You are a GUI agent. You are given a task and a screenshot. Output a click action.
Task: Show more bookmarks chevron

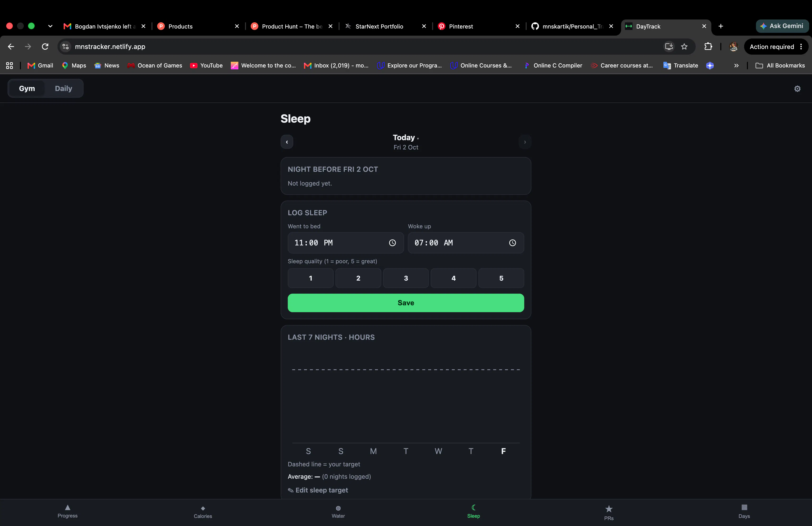(x=736, y=66)
